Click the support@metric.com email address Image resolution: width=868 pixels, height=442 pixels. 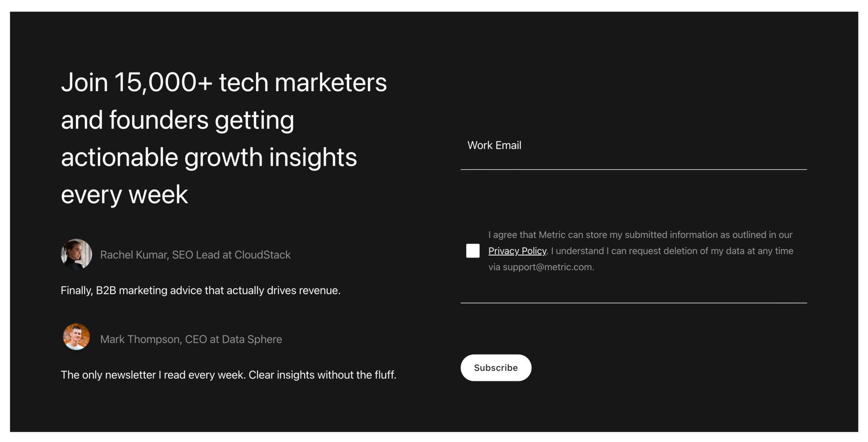(548, 267)
